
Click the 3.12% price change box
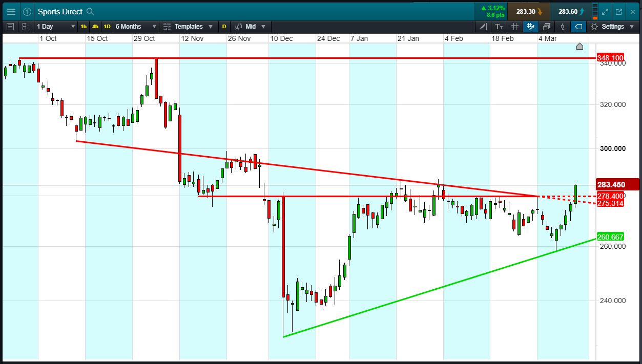491,11
